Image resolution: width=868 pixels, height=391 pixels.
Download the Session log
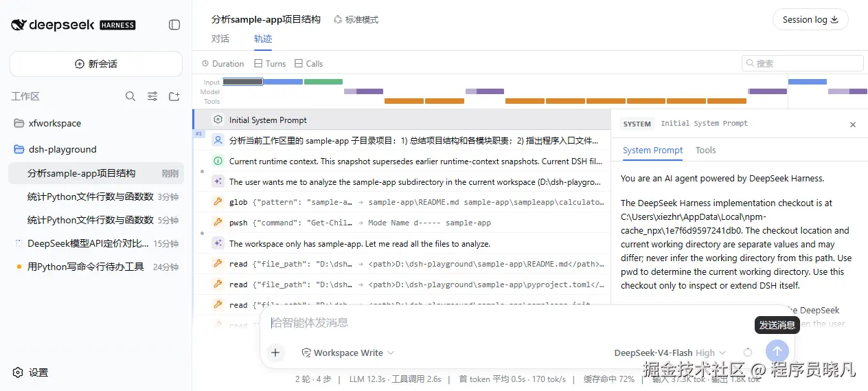pos(810,19)
